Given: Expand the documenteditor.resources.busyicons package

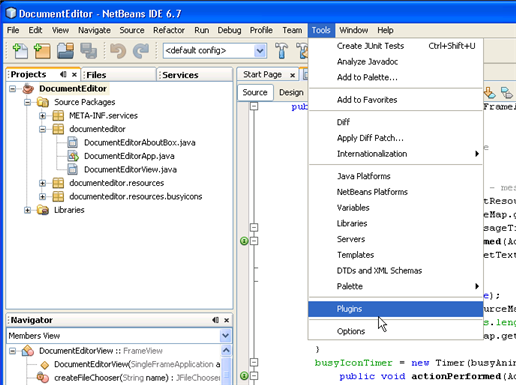Looking at the screenshot, I should 42,196.
